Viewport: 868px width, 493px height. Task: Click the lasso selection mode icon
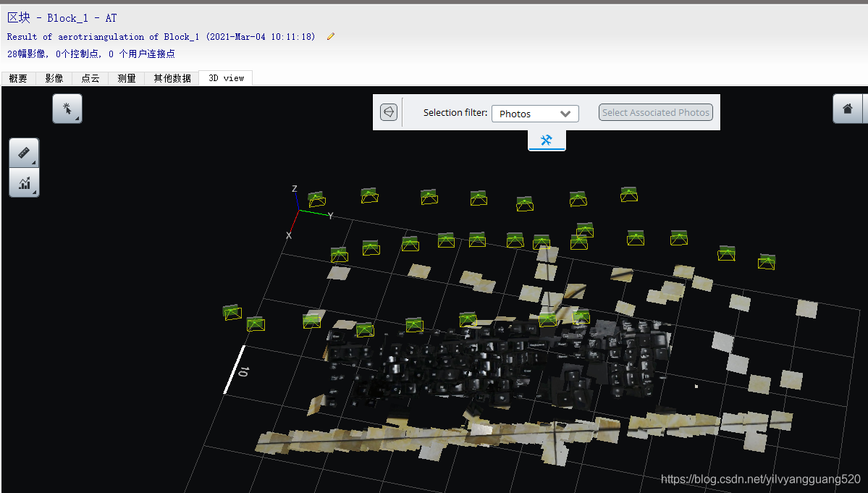coord(389,112)
